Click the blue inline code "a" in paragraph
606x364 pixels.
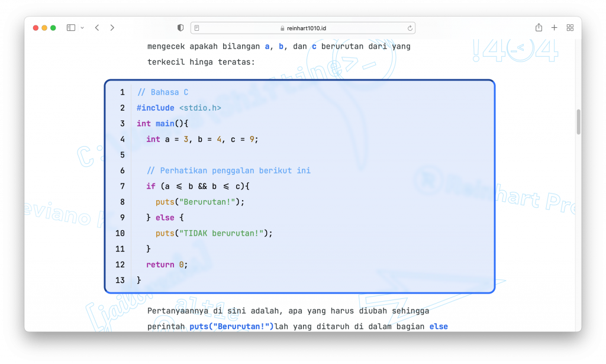pos(267,46)
